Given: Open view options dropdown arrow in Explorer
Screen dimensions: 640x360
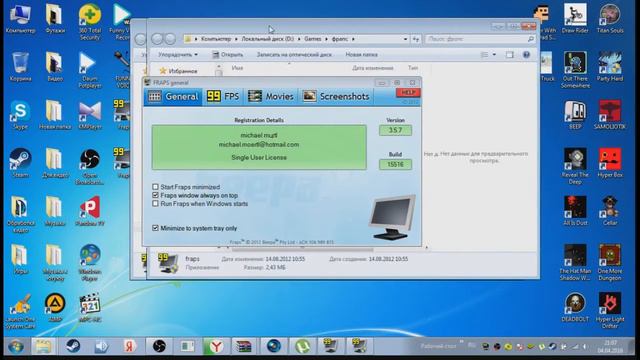Looking at the screenshot, I should coord(494,55).
